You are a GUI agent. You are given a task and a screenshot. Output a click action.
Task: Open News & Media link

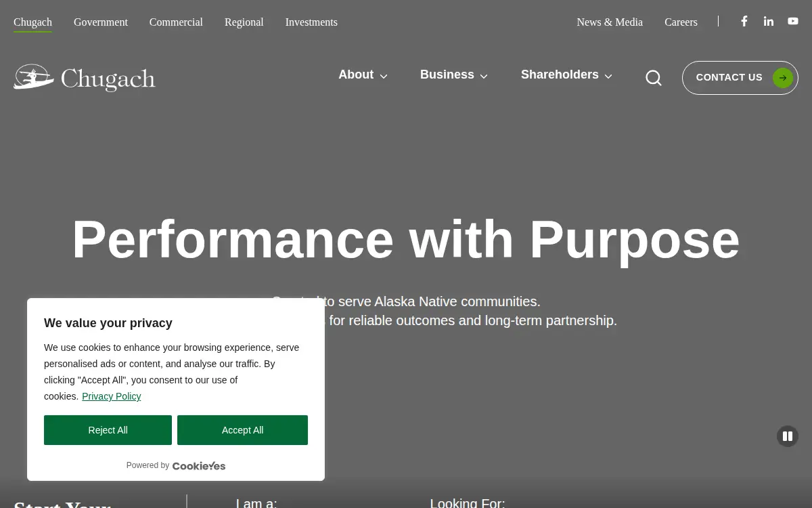[610, 22]
